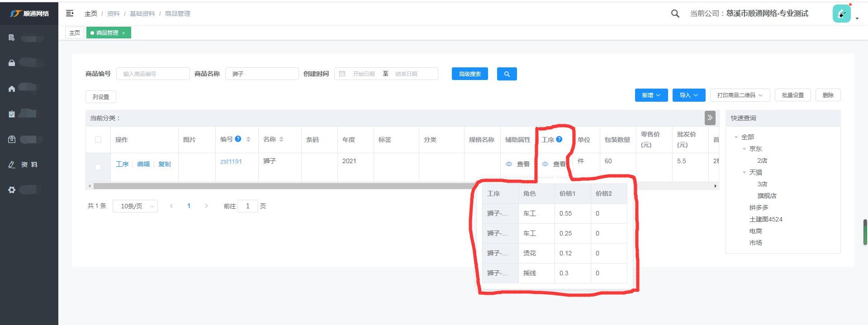Collapse the quick query panel arrow
This screenshot has height=325, width=868.
(x=710, y=118)
